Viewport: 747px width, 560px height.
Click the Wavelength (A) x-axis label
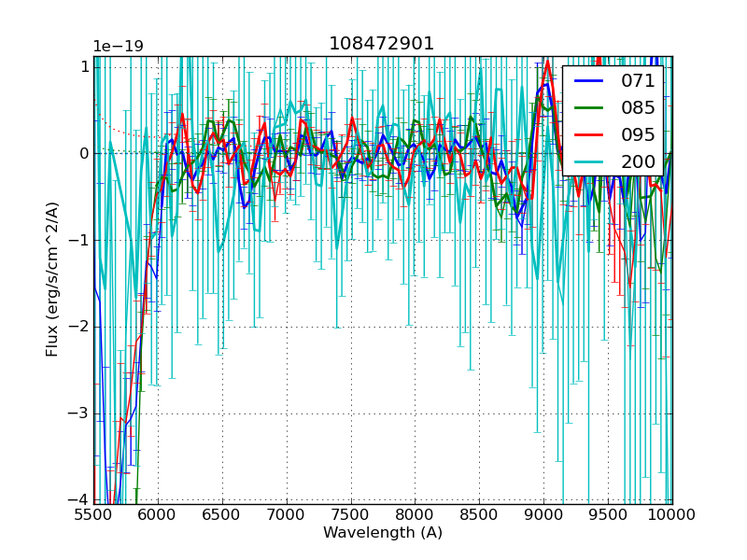383,533
